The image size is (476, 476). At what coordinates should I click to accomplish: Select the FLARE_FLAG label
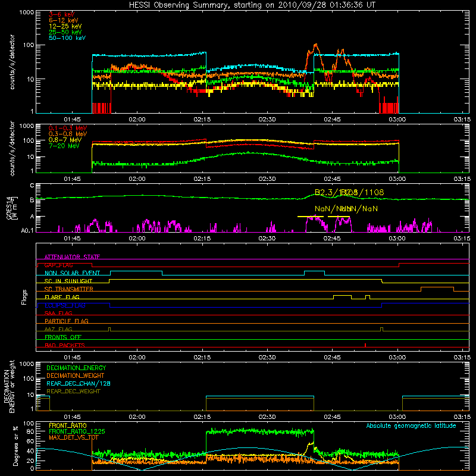[62, 297]
